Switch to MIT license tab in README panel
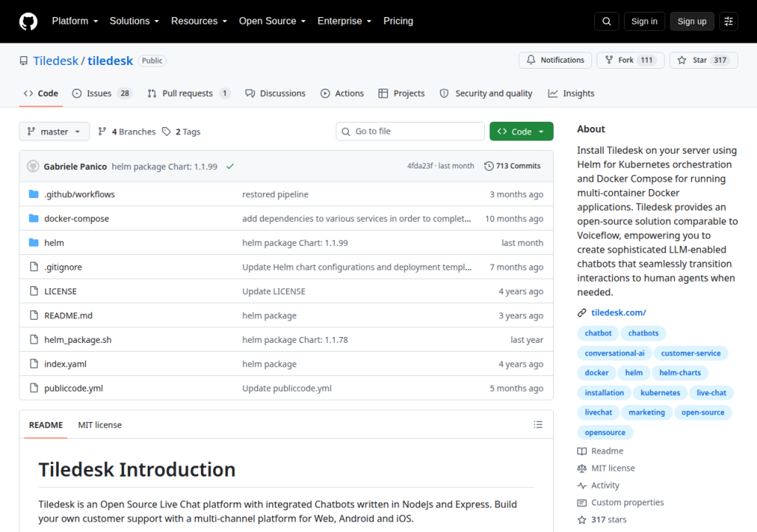This screenshot has height=532, width=757. 100,425
